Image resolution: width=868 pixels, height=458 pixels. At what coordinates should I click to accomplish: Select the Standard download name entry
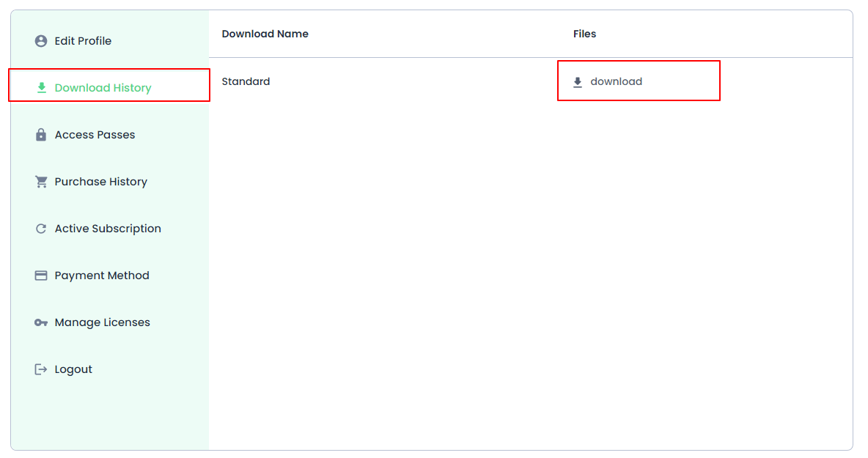pos(246,81)
